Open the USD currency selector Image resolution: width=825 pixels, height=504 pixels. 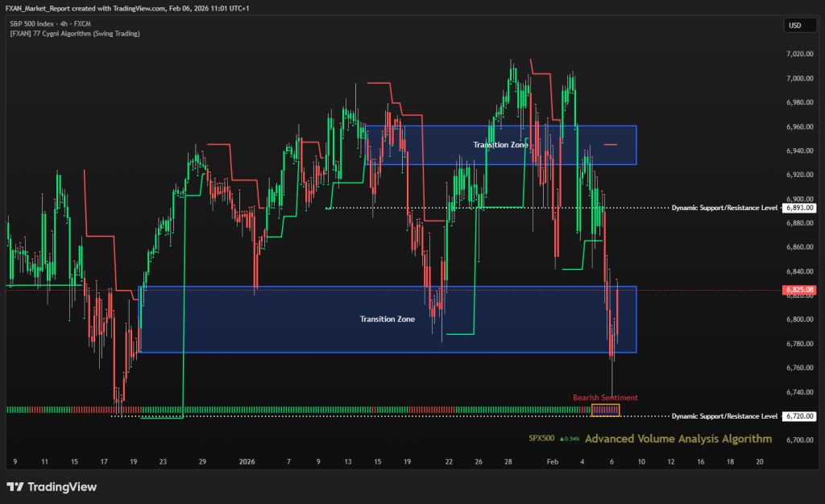794,26
